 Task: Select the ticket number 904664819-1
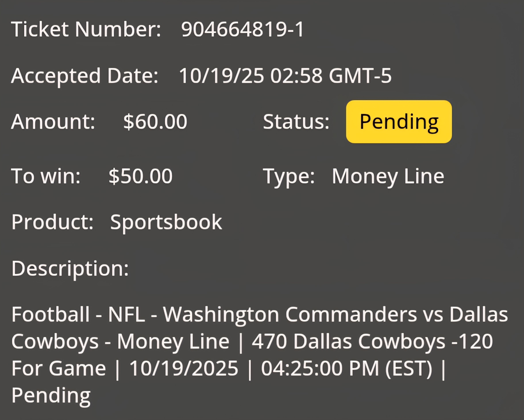(242, 29)
